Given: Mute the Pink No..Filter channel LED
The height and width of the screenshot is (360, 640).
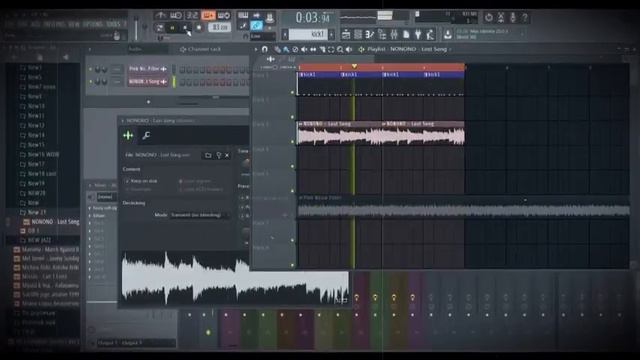Looking at the screenshot, I should click(91, 69).
